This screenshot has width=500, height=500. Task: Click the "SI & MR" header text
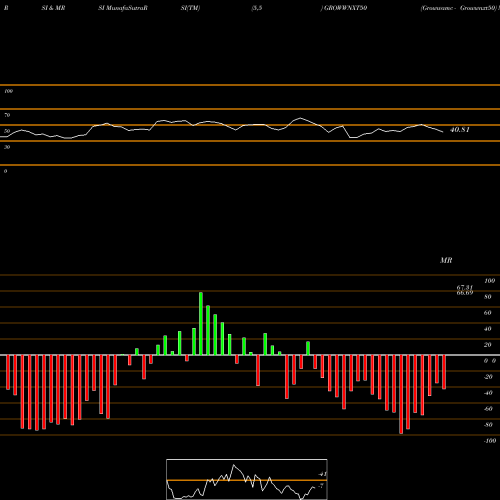pos(53,8)
